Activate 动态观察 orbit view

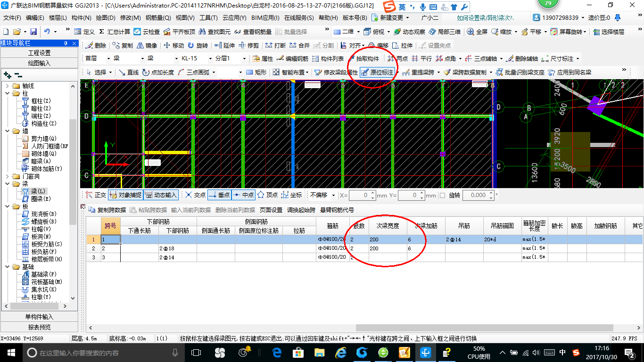[409, 32]
